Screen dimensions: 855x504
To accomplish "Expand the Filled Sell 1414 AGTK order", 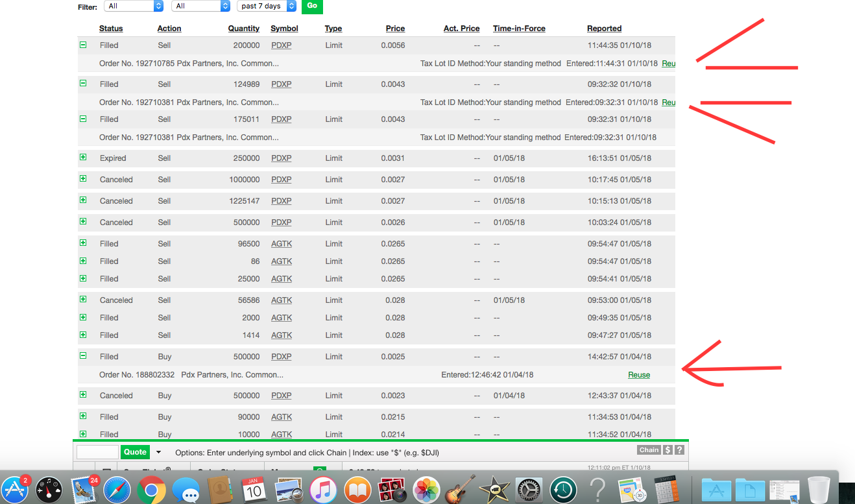I will click(83, 335).
